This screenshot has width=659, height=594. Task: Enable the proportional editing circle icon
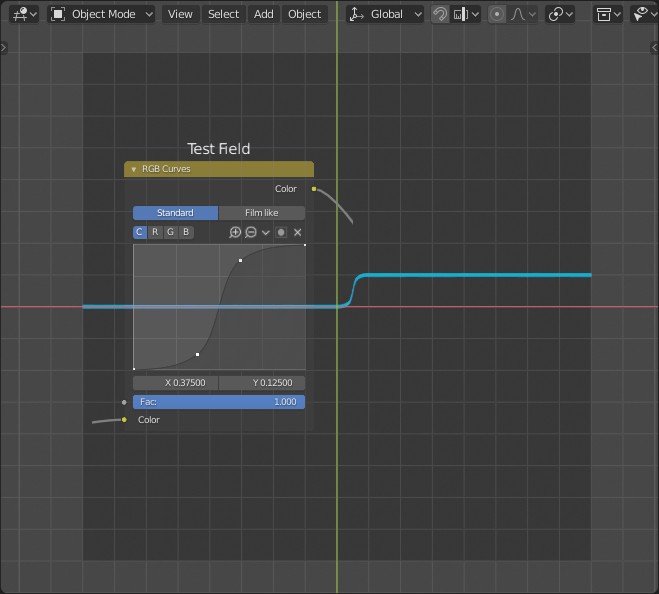point(497,14)
